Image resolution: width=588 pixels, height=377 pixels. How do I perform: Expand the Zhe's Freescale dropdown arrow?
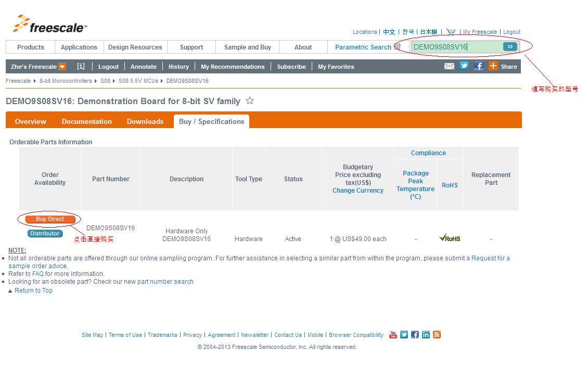pyautogui.click(x=62, y=67)
